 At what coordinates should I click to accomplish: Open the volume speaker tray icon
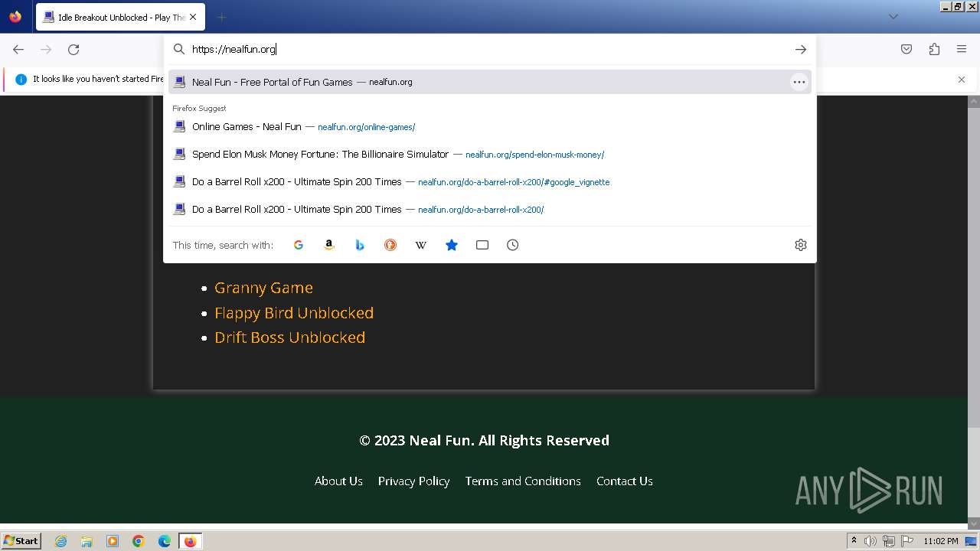click(x=871, y=541)
